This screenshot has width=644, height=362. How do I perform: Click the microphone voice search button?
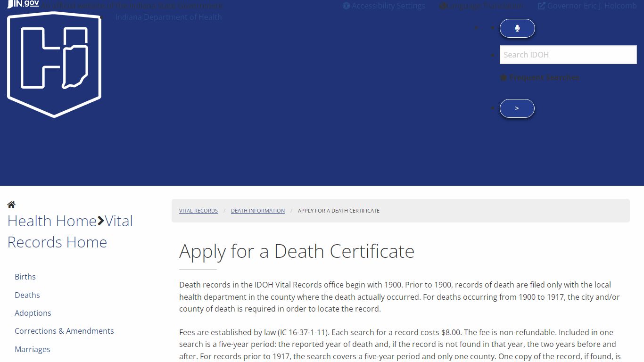pos(517,28)
